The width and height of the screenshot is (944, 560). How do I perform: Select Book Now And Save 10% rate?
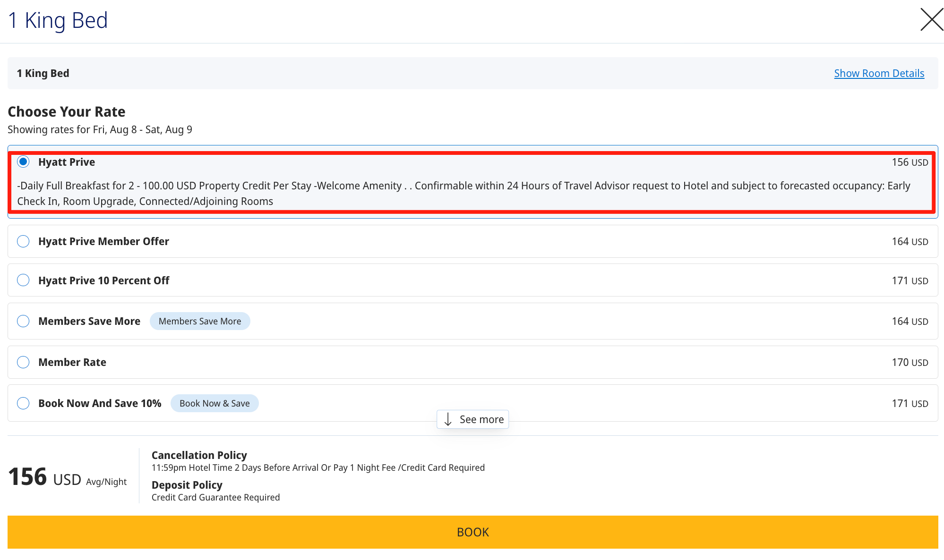pyautogui.click(x=23, y=403)
